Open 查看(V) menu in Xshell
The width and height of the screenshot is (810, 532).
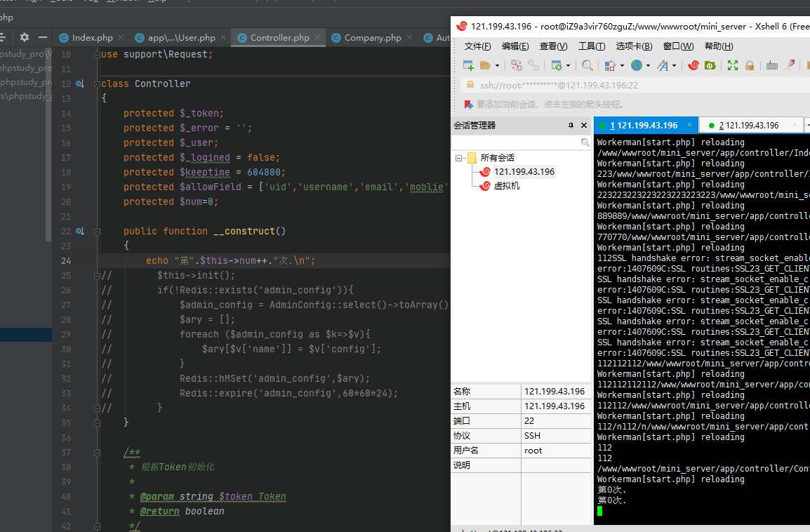click(x=553, y=46)
